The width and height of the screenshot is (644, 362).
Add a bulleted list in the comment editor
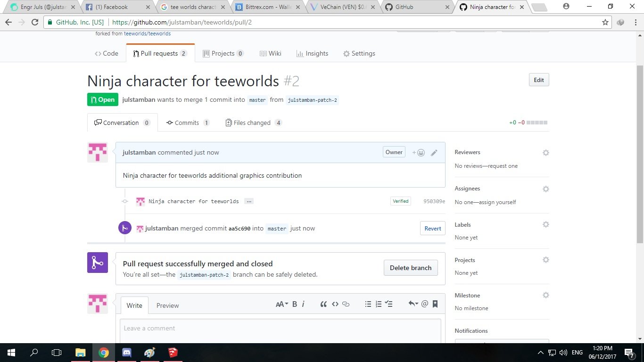coord(368,304)
